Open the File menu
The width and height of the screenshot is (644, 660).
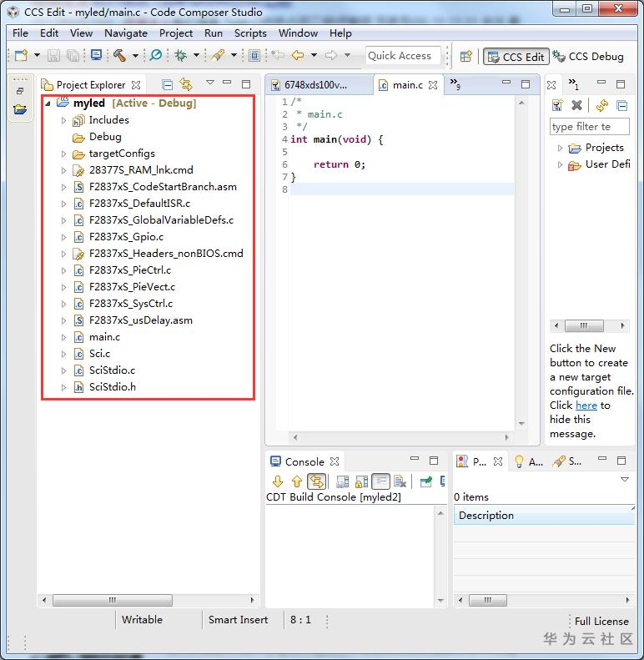point(20,33)
